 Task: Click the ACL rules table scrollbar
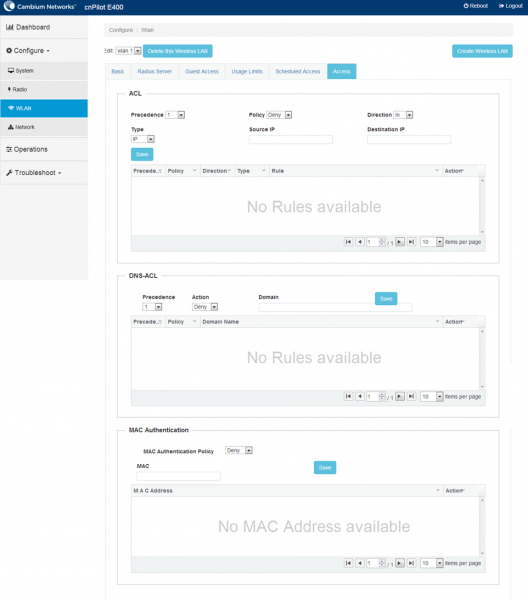coord(482,206)
